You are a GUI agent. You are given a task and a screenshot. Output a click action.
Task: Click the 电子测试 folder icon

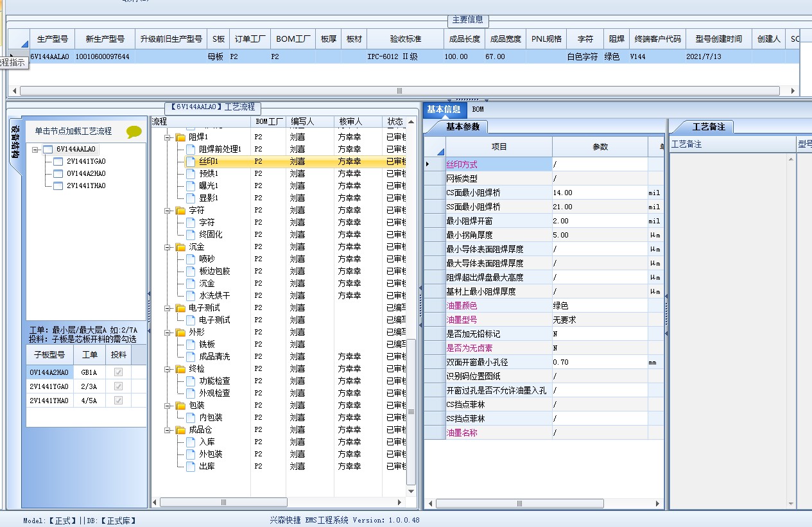[x=180, y=308]
